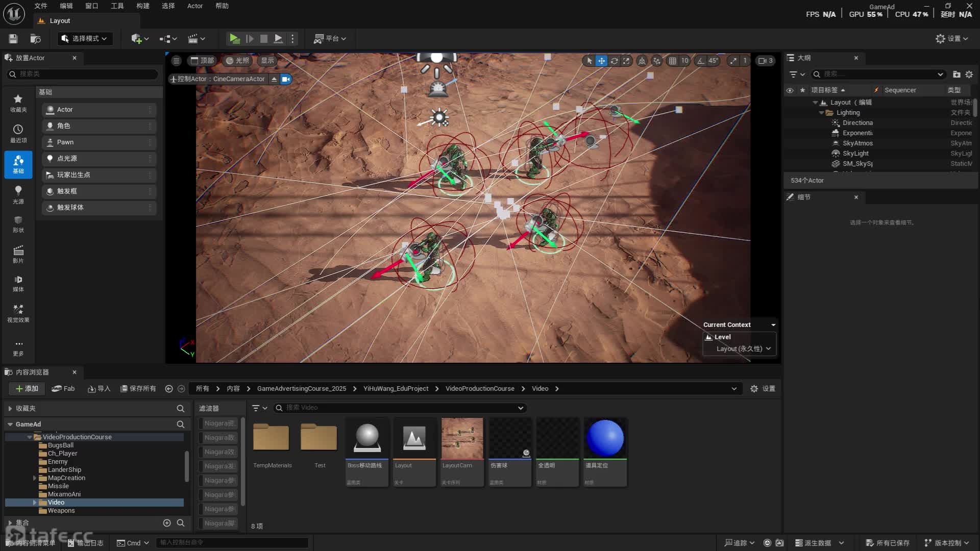Select the rotate transform tool in viewport
Image resolution: width=980 pixels, height=551 pixels.
pyautogui.click(x=614, y=61)
